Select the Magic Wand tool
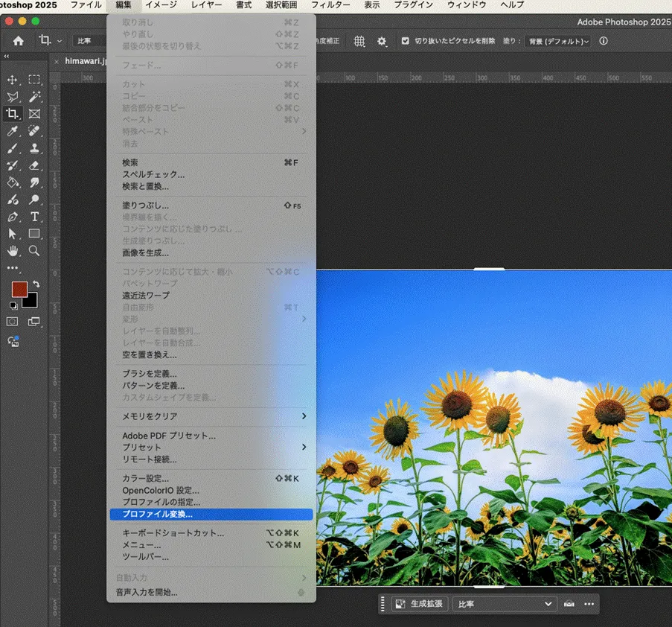The image size is (672, 627). (34, 97)
